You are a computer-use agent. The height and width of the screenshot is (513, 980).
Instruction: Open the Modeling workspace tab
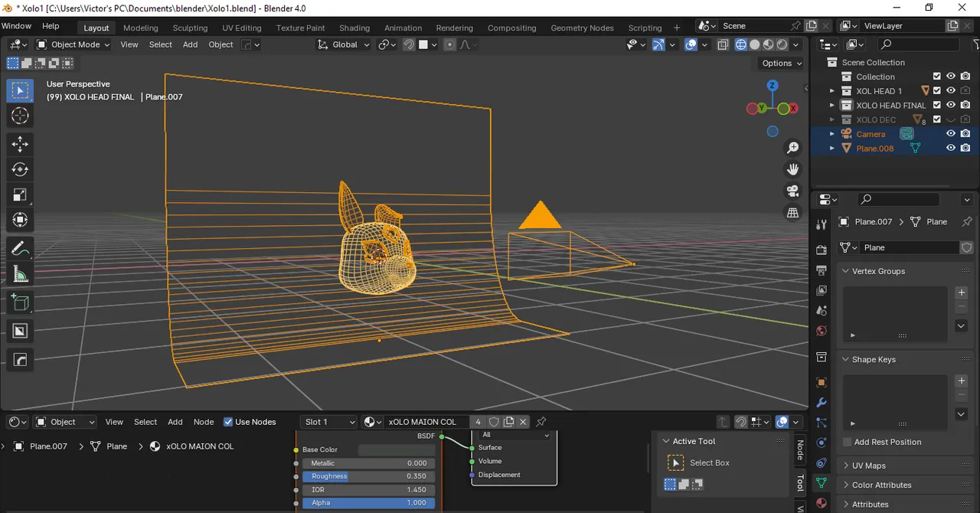[140, 28]
